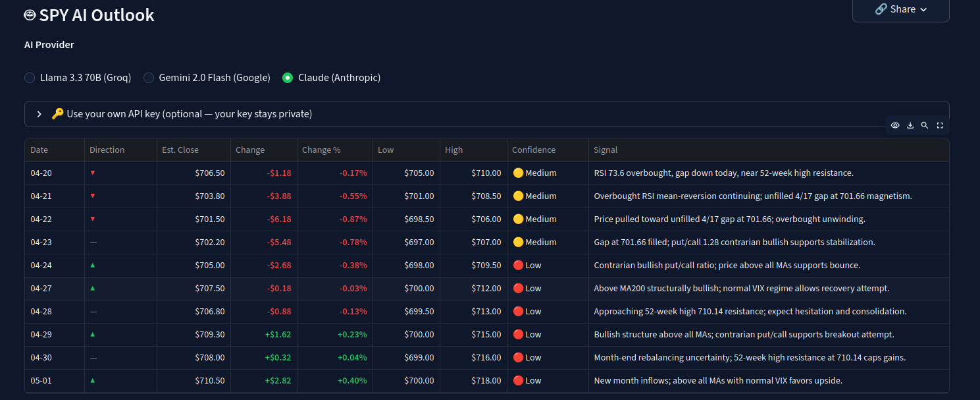Click the Est. Close value $703.80
Image resolution: width=980 pixels, height=400 pixels.
coord(210,196)
